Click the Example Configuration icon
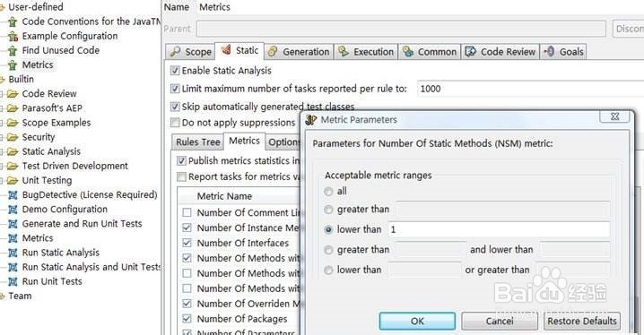The width and height of the screenshot is (644, 335). point(13,37)
